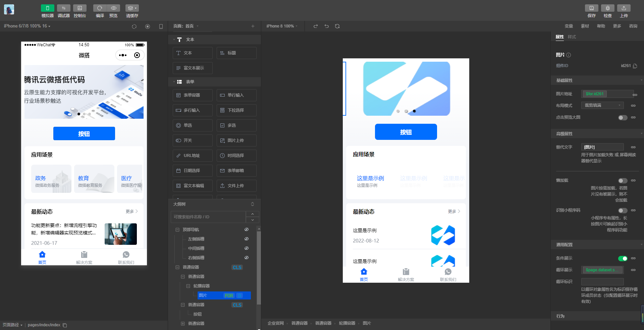Image resolution: width=644 pixels, height=330 pixels.
Task: Click the 循环标识 input field
Action: (x=602, y=282)
